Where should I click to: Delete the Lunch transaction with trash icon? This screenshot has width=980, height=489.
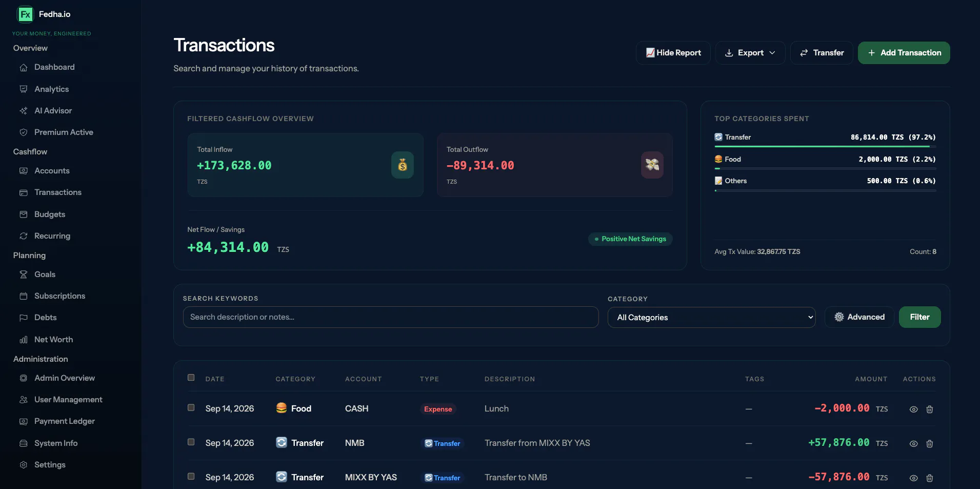pyautogui.click(x=930, y=409)
